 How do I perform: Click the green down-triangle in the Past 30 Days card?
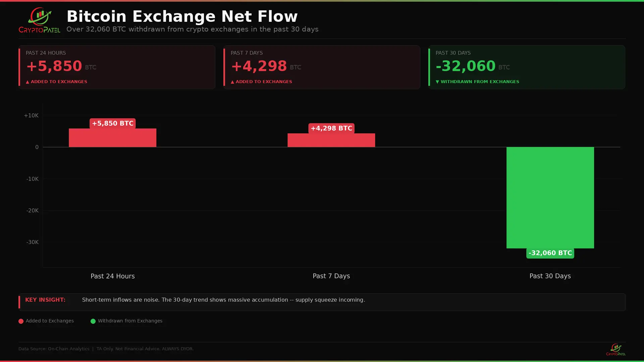pyautogui.click(x=437, y=82)
